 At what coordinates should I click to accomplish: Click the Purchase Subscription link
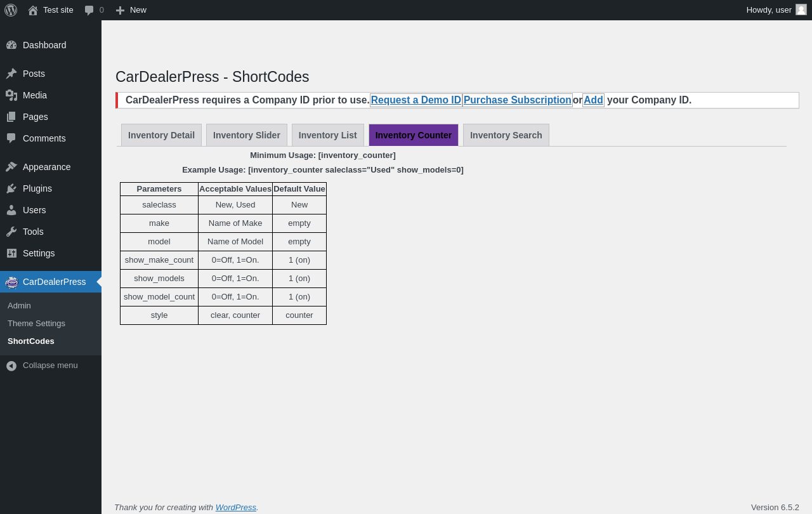coord(518,100)
